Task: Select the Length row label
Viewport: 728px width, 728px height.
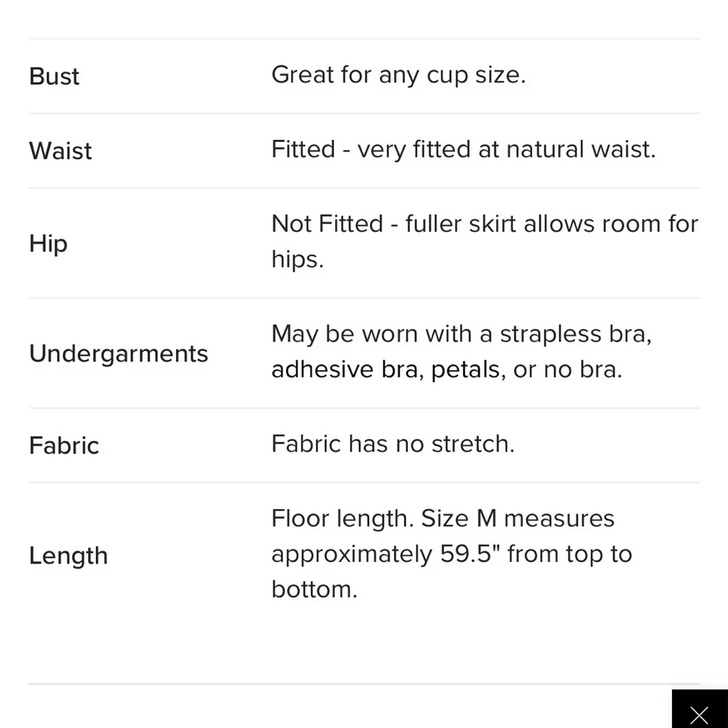Action: (68, 555)
